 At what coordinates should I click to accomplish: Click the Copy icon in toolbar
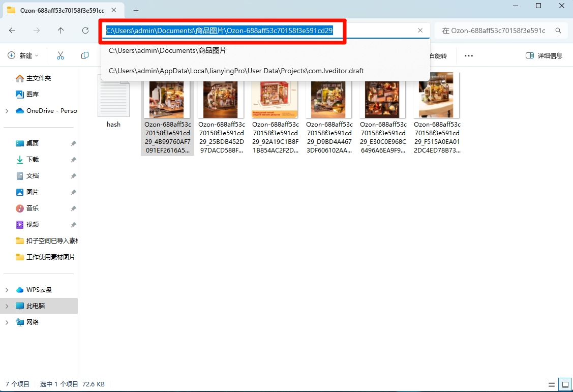pos(85,55)
